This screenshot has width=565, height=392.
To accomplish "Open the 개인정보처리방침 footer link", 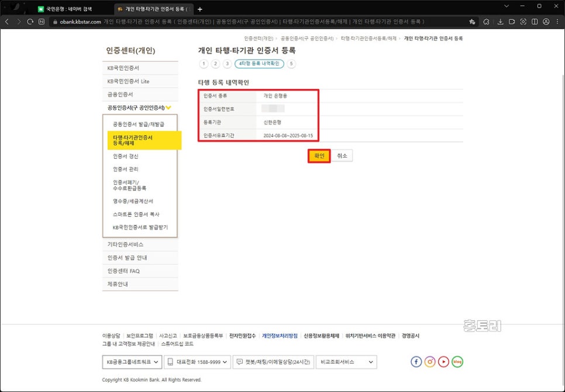I will (x=280, y=336).
